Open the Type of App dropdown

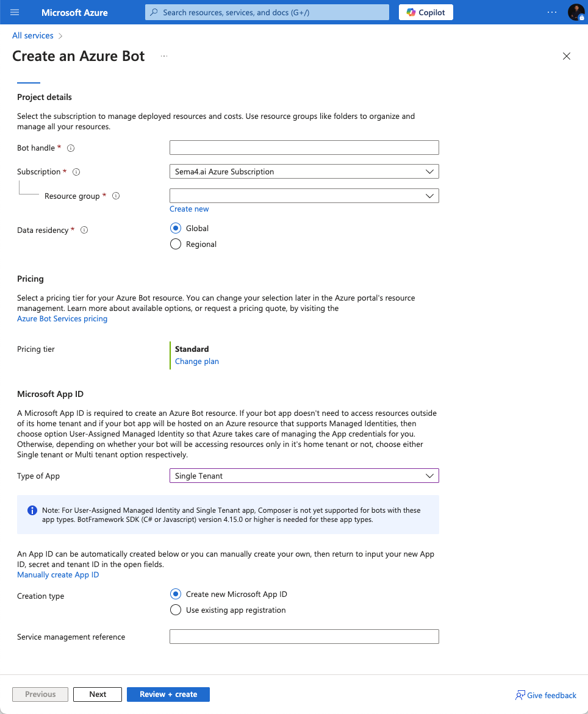[304, 476]
